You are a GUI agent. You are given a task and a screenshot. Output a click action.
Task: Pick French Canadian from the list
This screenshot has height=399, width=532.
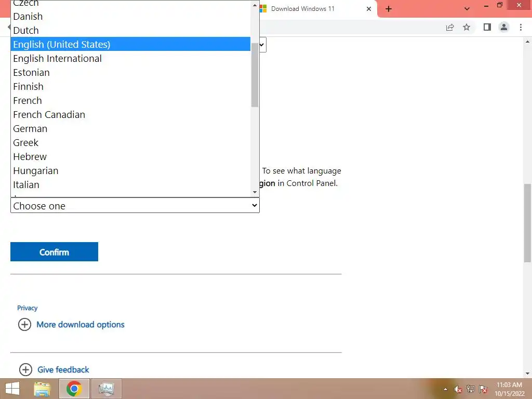coord(130,114)
